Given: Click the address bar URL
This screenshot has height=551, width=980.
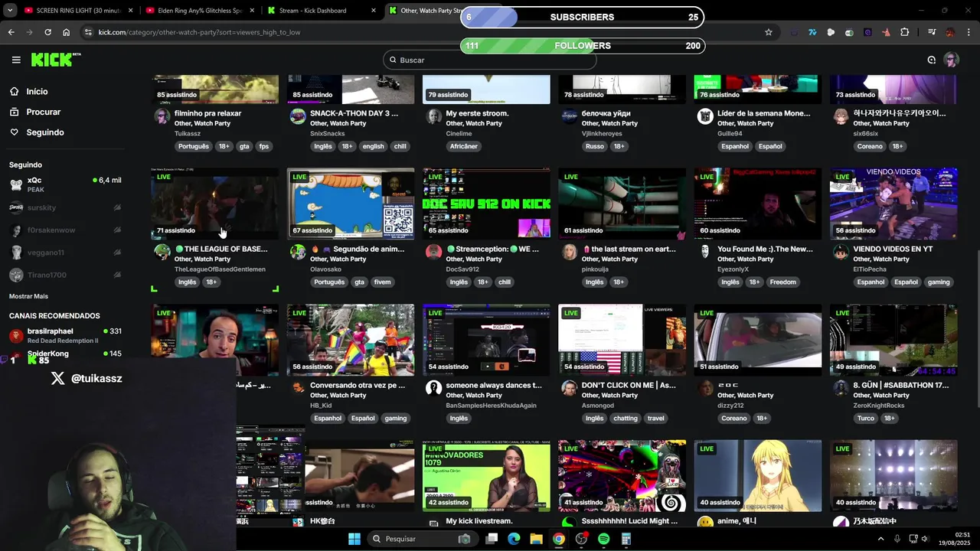Looking at the screenshot, I should tap(199, 32).
